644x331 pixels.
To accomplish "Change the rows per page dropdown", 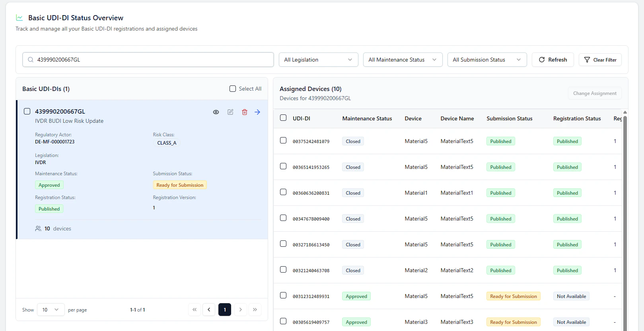I will point(51,310).
